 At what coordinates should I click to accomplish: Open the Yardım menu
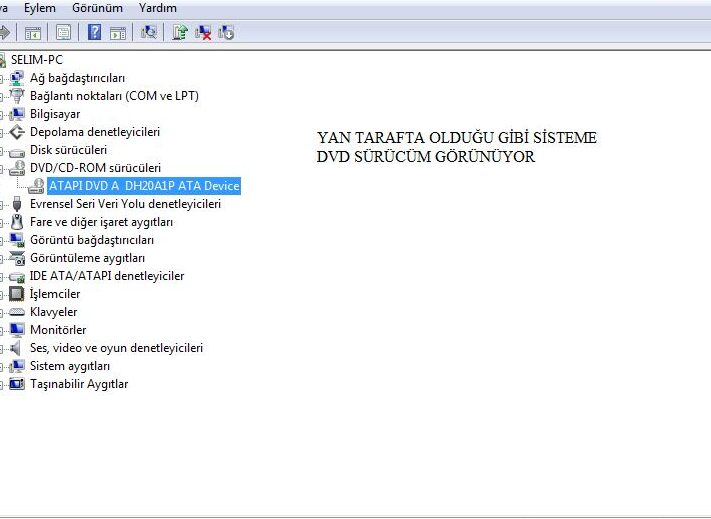pyautogui.click(x=158, y=8)
